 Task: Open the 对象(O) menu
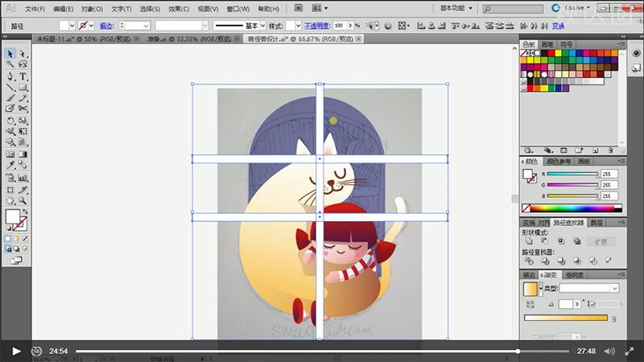[x=92, y=9]
